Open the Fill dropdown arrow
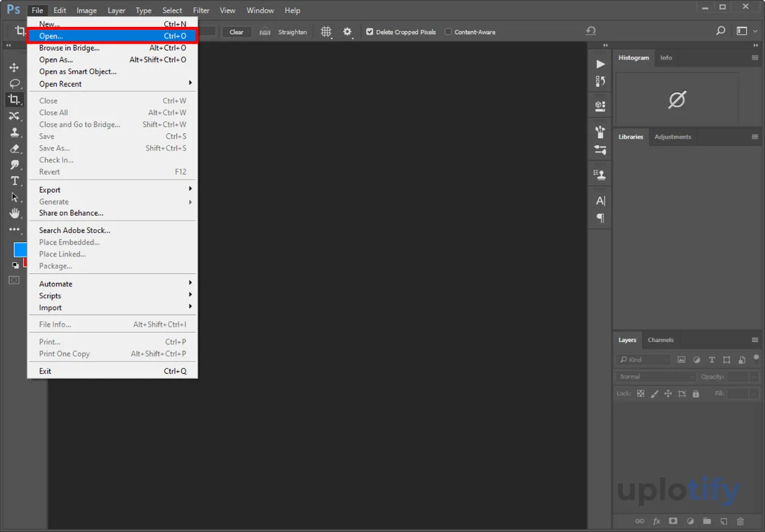 click(x=754, y=394)
